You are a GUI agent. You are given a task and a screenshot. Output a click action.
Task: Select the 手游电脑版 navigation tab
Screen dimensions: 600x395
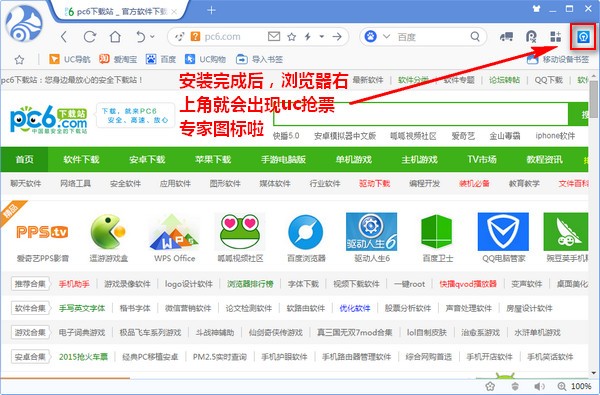284,159
